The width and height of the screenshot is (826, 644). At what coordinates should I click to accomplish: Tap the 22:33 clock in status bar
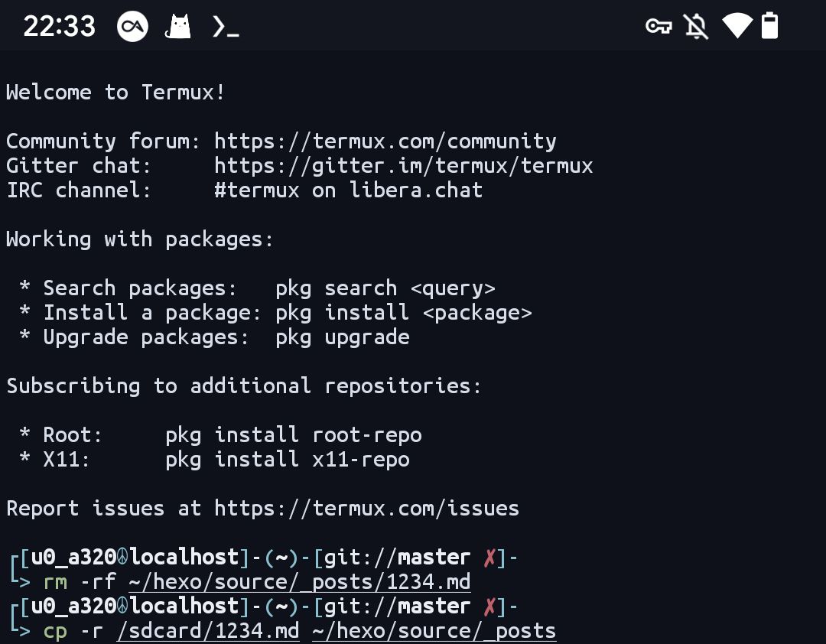coord(59,26)
